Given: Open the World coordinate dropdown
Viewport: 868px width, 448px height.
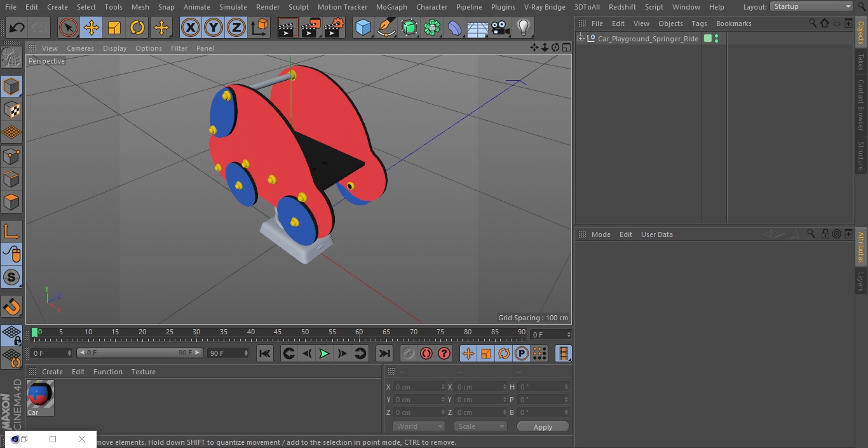Looking at the screenshot, I should click(x=419, y=426).
